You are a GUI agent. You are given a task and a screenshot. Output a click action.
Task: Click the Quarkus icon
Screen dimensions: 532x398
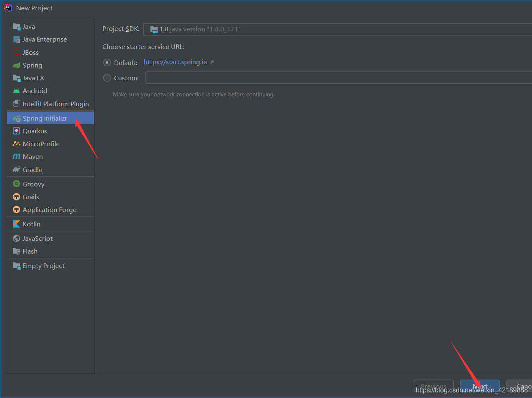pos(16,131)
